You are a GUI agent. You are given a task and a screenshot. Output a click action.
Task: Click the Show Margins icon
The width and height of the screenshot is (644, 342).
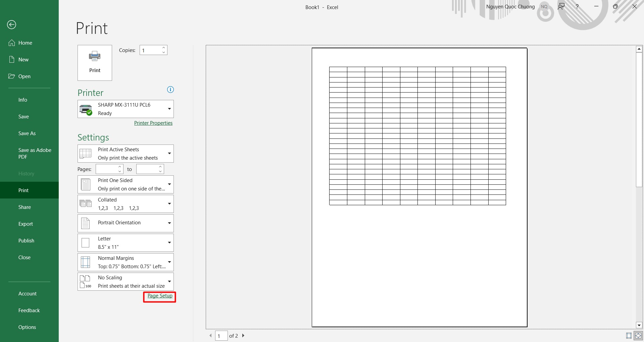coord(629,336)
